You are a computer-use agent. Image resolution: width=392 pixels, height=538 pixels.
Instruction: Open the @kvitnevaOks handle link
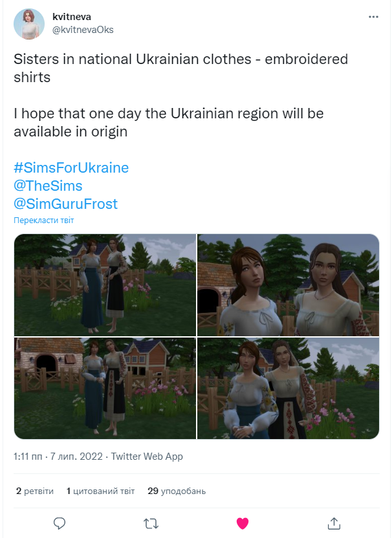click(83, 30)
